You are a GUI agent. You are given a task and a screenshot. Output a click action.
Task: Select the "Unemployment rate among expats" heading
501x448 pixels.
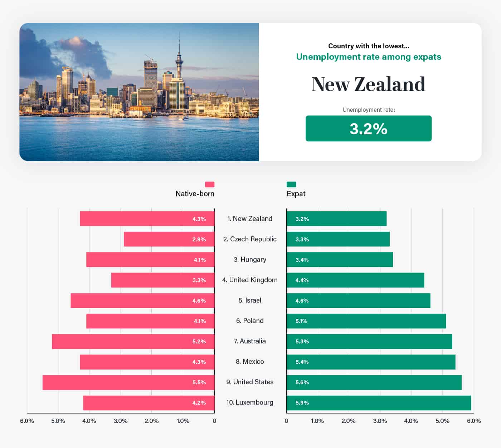coord(369,57)
